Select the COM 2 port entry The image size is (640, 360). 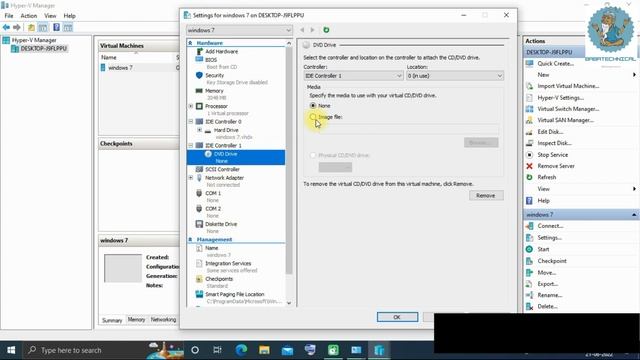point(213,209)
